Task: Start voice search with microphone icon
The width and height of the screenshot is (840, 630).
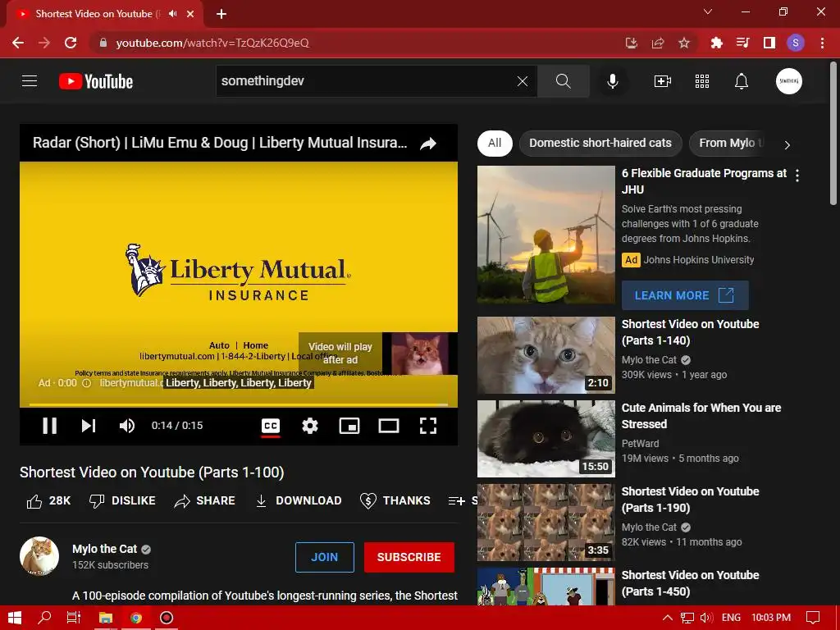Action: click(x=612, y=81)
